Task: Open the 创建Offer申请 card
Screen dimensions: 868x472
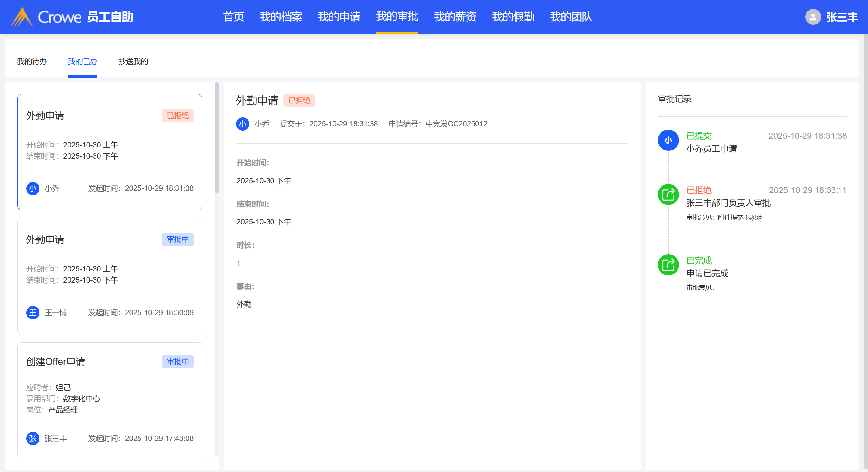Action: pos(110,398)
